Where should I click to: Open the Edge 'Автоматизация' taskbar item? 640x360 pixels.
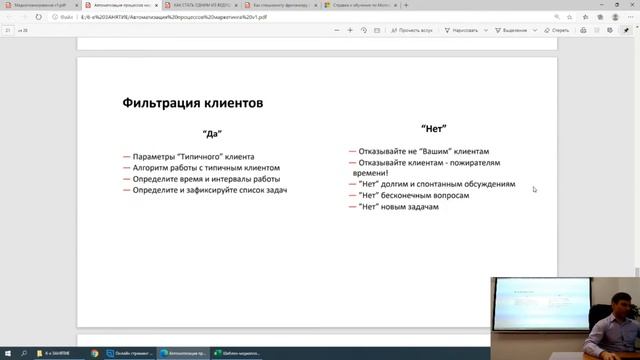183,353
